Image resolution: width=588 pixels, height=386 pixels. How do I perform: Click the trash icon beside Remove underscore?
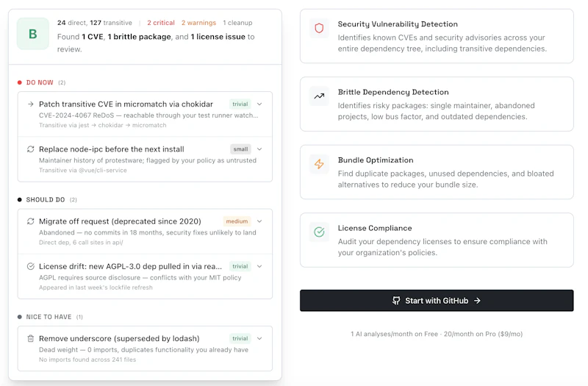31,338
